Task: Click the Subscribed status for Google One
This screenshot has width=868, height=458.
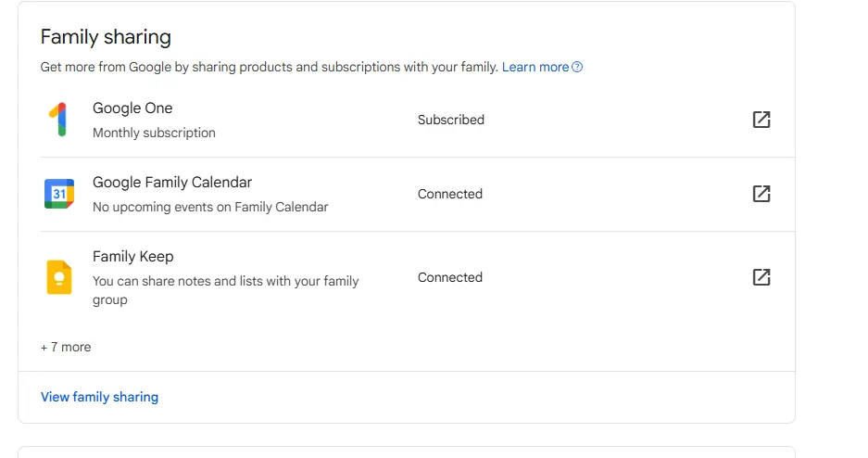Action: click(x=450, y=120)
